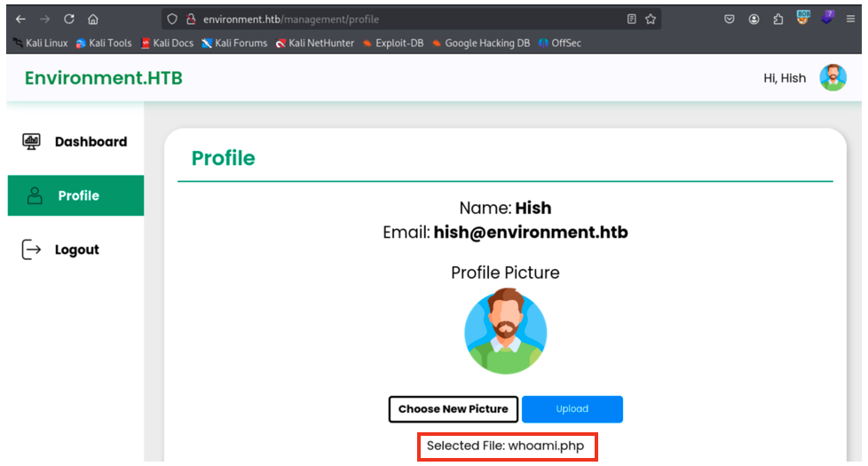Screen dimensions: 868x466
Task: Open the Pocket save icon
Action: [730, 20]
